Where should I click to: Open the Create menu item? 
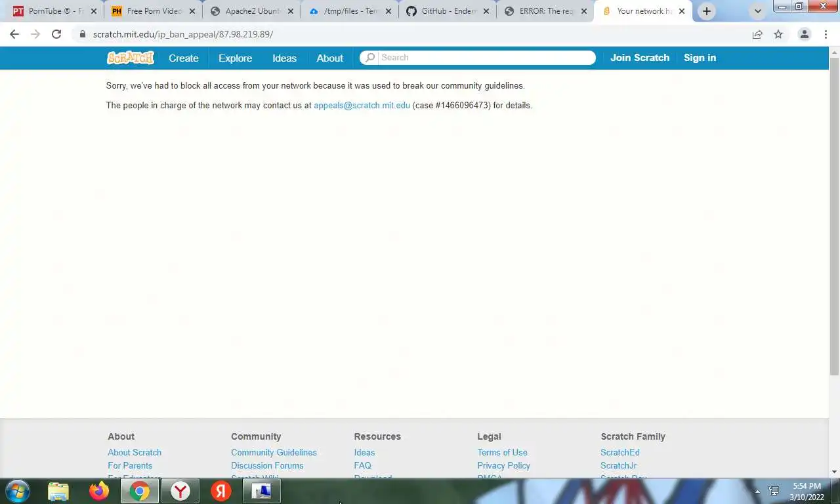(x=184, y=58)
